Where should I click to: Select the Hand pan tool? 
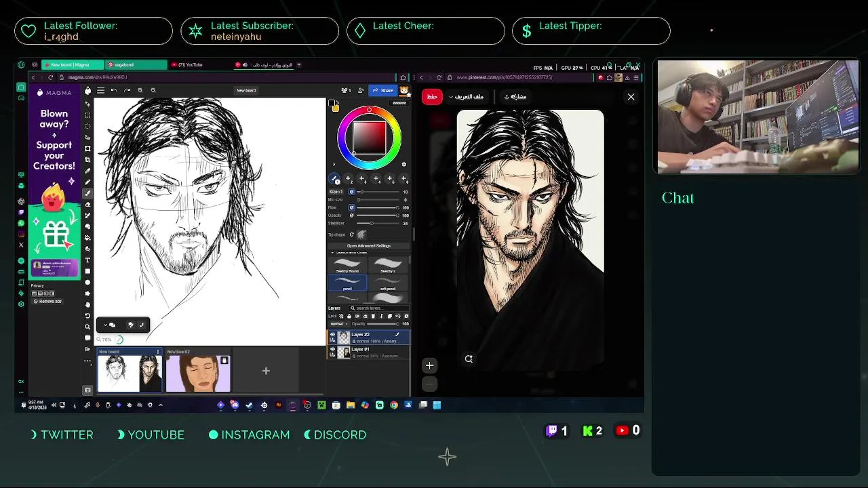pyautogui.click(x=87, y=304)
